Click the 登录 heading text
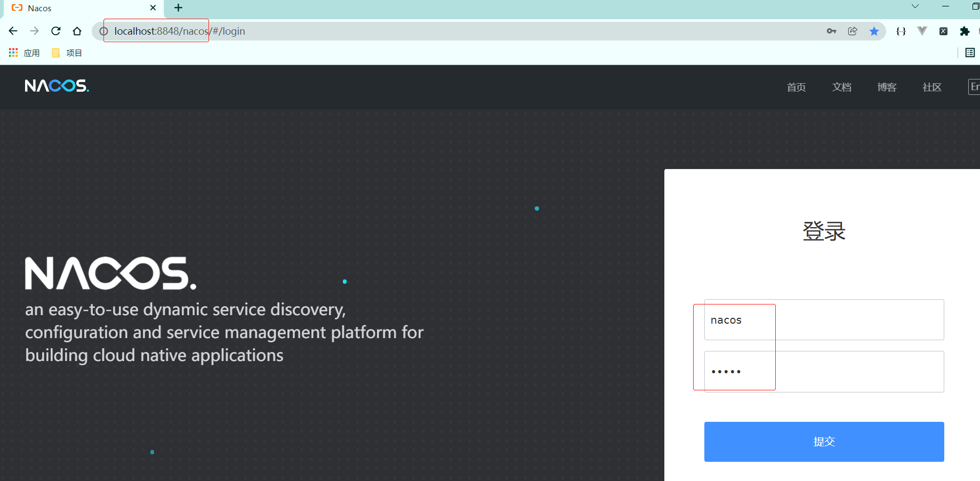Screen dimensions: 980x481 (824, 231)
